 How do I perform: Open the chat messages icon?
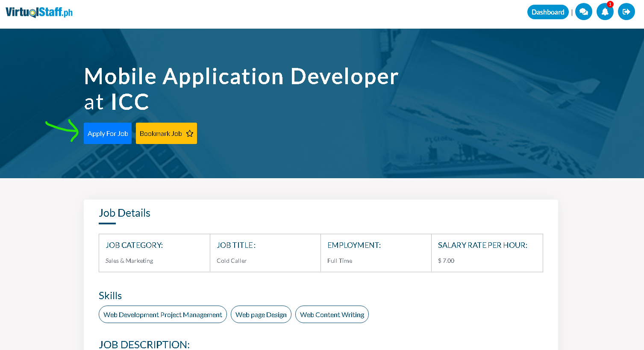584,12
